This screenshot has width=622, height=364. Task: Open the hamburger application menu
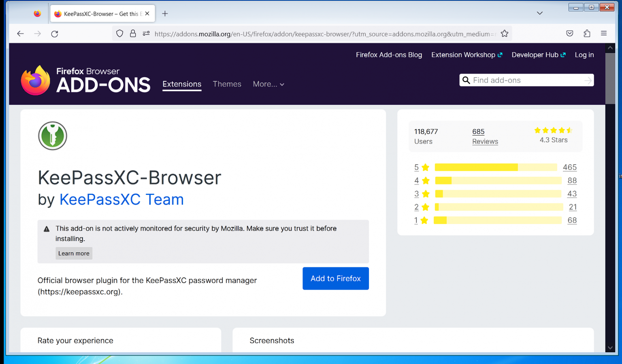[x=604, y=34]
